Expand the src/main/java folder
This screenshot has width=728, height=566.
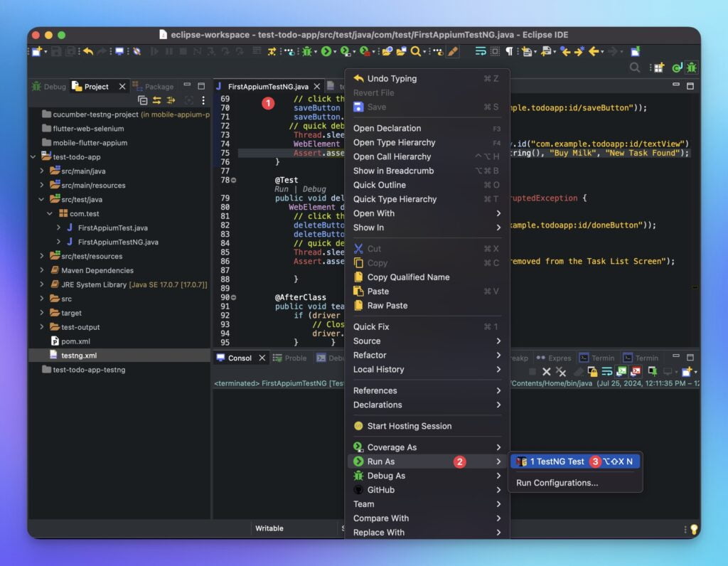tap(42, 171)
